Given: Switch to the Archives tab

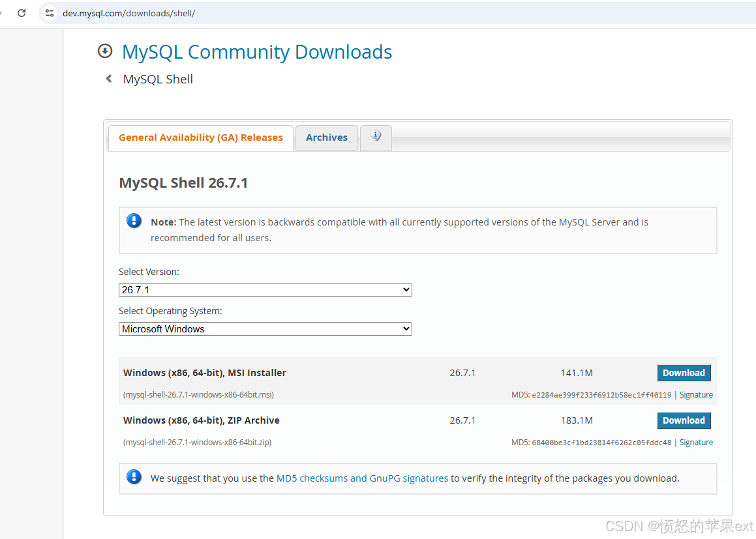Looking at the screenshot, I should pos(326,138).
